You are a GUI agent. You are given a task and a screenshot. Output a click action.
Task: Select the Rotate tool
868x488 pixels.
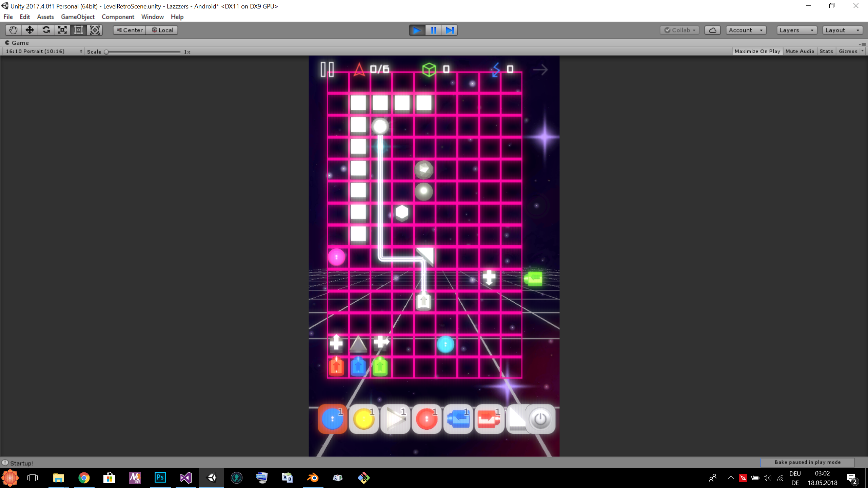pos(46,30)
